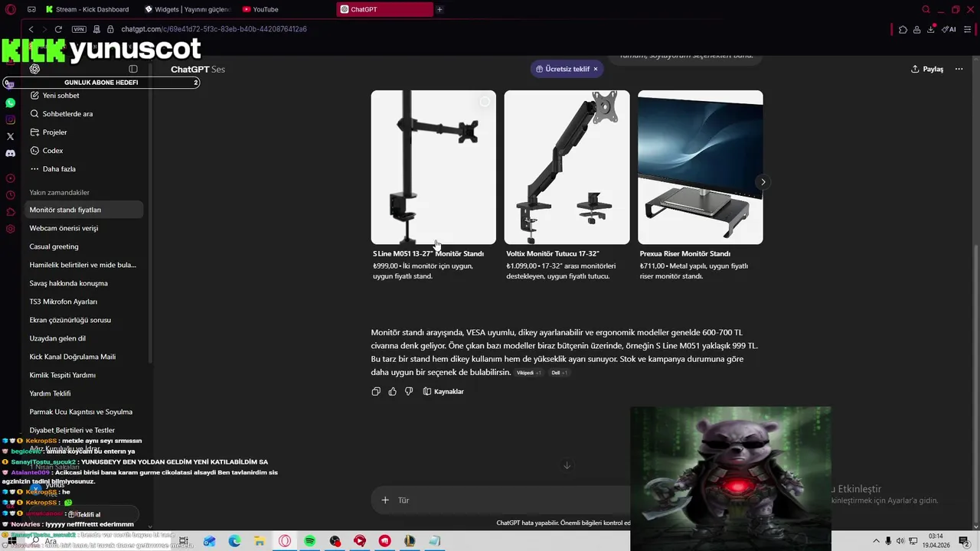Screen dimensions: 980x551
Task: Open the conversation three-dot options menu
Action: [x=959, y=69]
